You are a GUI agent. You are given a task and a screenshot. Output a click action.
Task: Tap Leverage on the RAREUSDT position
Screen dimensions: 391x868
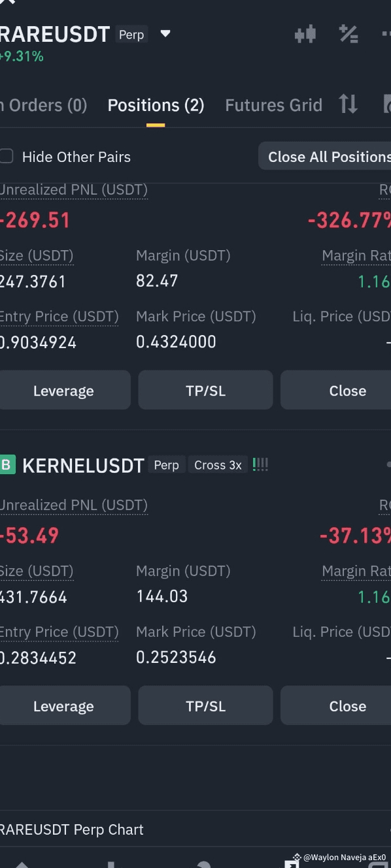pyautogui.click(x=63, y=391)
